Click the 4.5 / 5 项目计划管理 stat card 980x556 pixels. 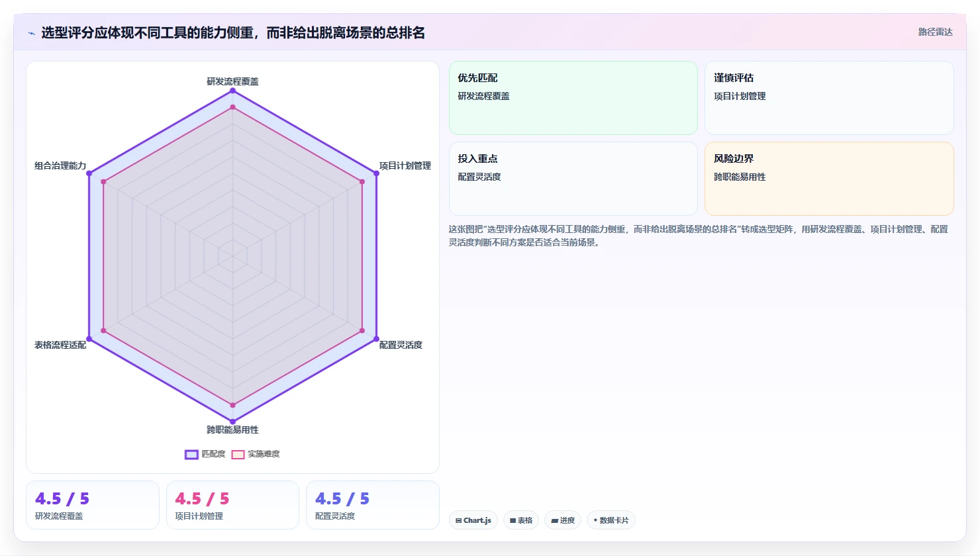[x=232, y=505]
